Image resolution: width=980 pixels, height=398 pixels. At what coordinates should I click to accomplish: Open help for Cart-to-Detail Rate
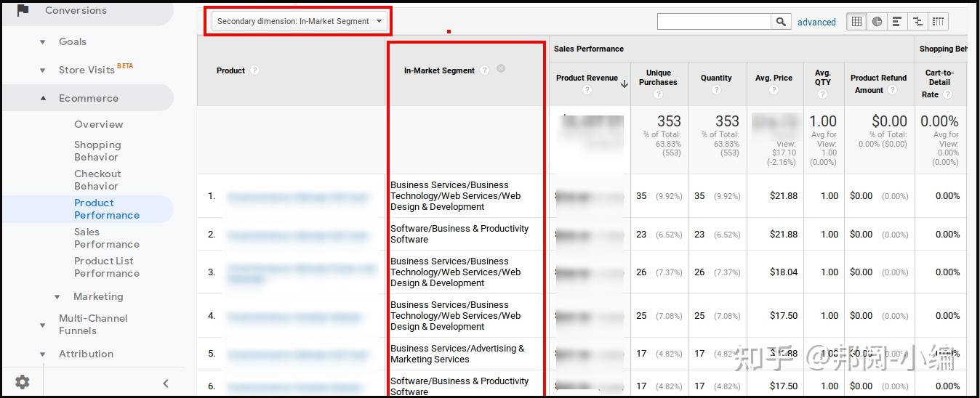[x=948, y=94]
